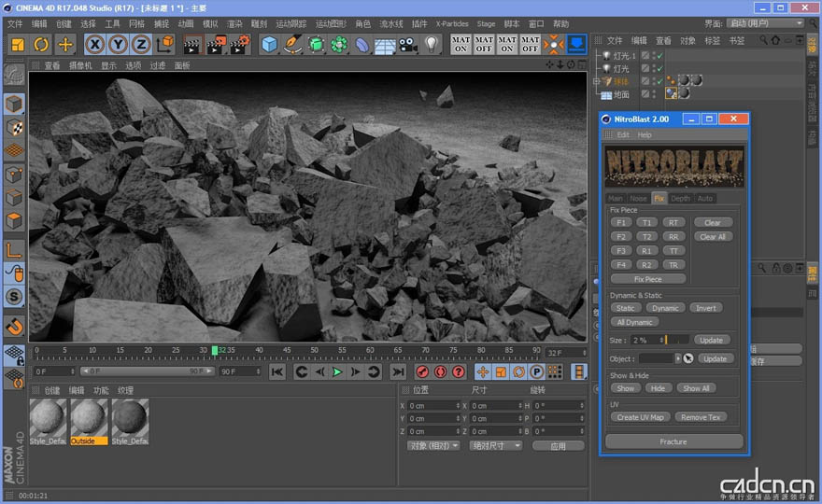Screen dimensions: 822x504
Task: Expand the 球体 object tree node
Action: tap(596, 82)
